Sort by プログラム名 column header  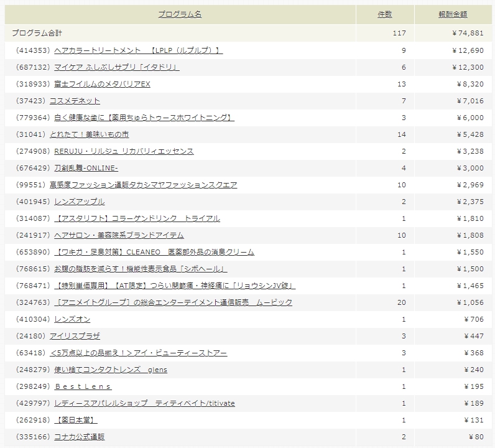click(x=180, y=14)
